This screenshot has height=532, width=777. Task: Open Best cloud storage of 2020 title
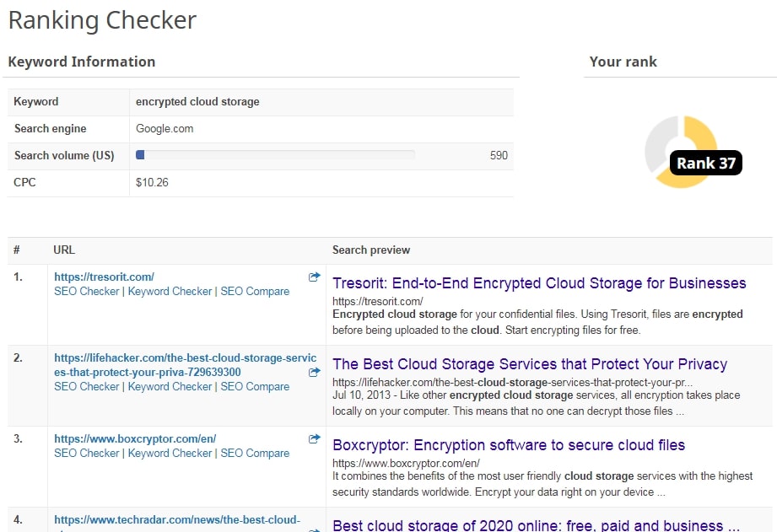click(536, 525)
